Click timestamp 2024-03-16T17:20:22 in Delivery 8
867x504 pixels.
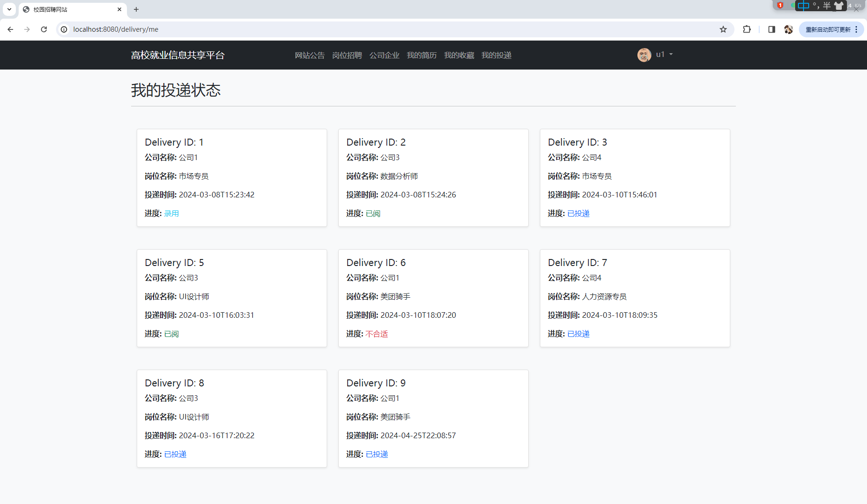tap(217, 436)
